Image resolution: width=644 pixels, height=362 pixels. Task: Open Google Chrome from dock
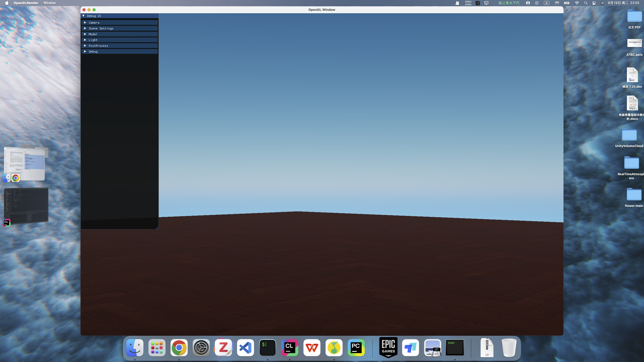[179, 348]
